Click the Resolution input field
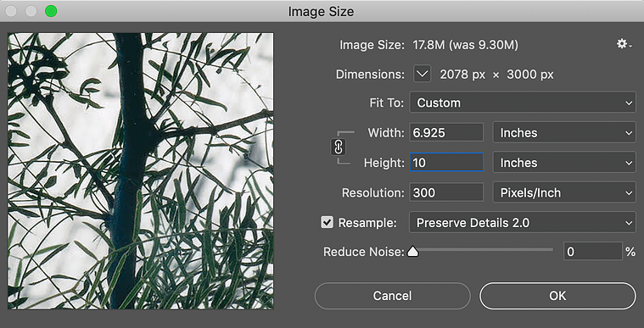The width and height of the screenshot is (644, 328). point(446,192)
